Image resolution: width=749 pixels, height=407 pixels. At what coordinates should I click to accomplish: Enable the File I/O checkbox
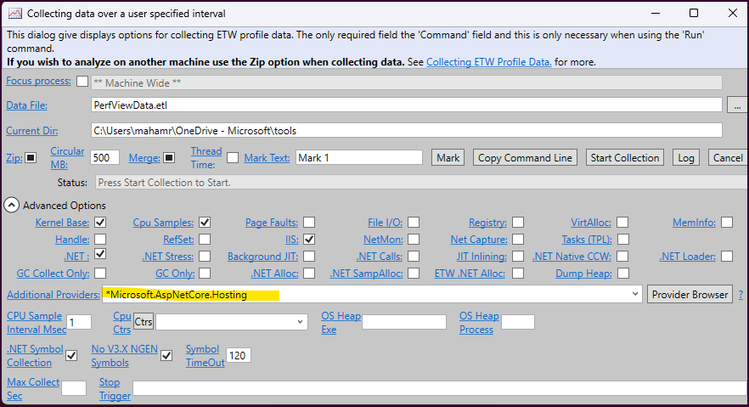click(414, 222)
